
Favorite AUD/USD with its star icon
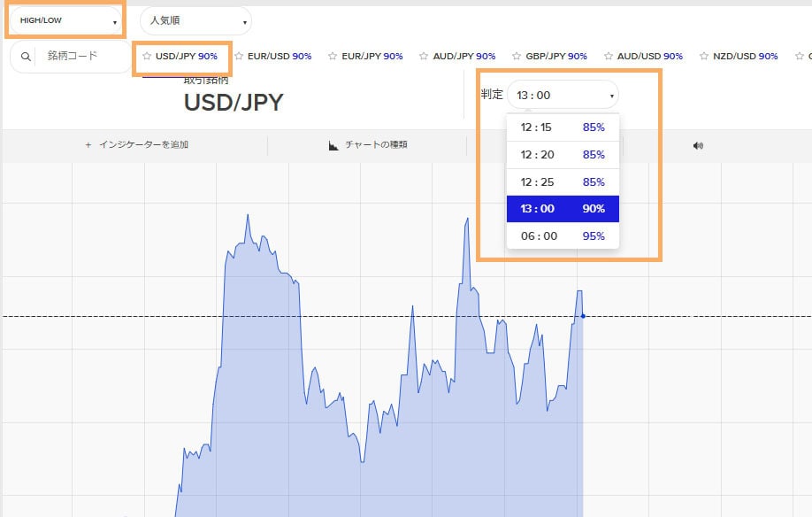coord(609,56)
